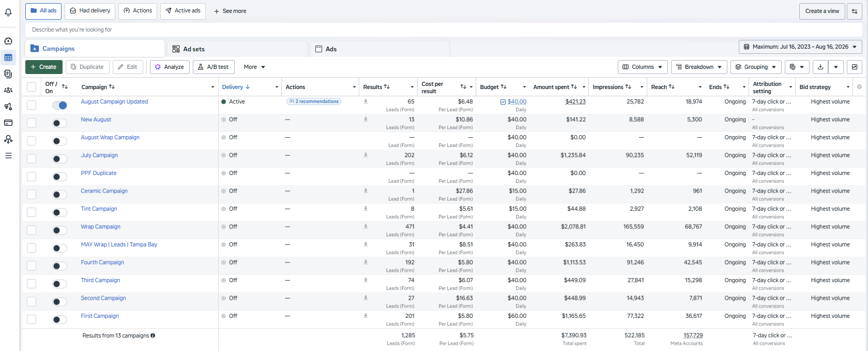Open Bid strategy column menu arrow

pyautogui.click(x=848, y=87)
